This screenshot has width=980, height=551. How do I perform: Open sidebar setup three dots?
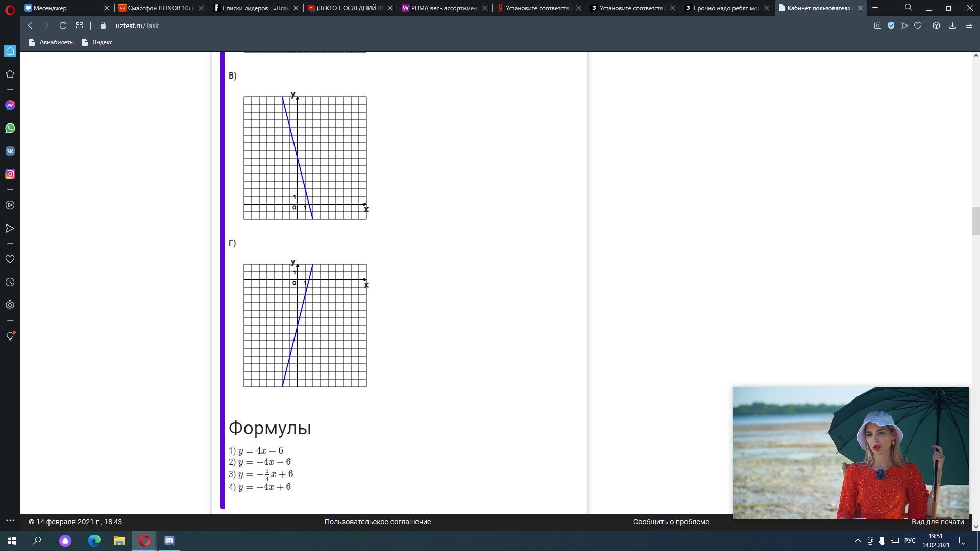click(x=10, y=520)
